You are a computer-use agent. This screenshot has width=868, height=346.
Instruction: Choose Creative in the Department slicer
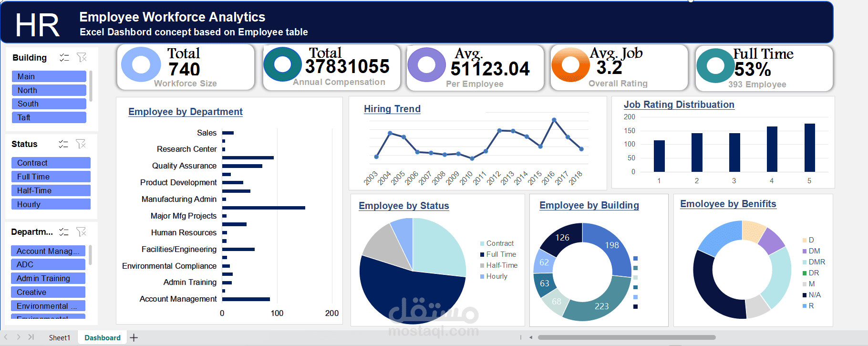(x=48, y=292)
